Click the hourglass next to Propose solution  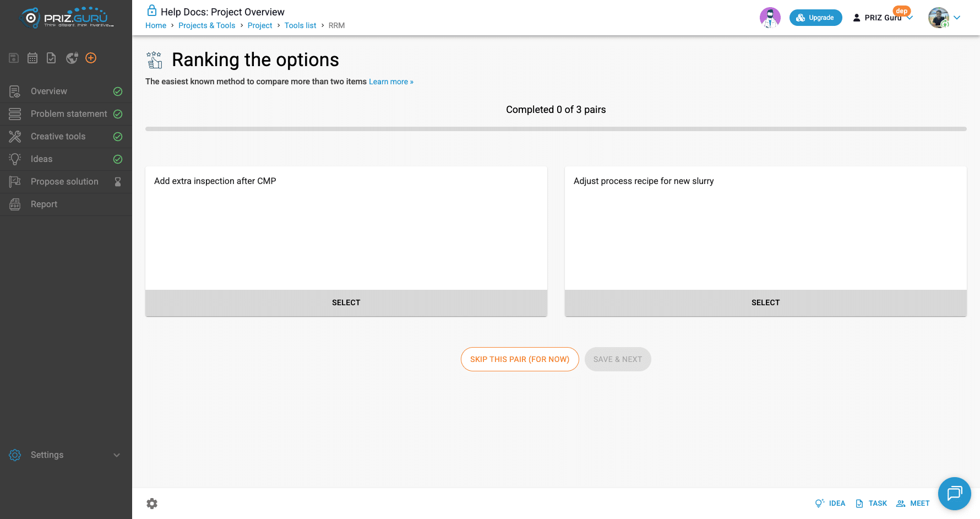click(118, 182)
